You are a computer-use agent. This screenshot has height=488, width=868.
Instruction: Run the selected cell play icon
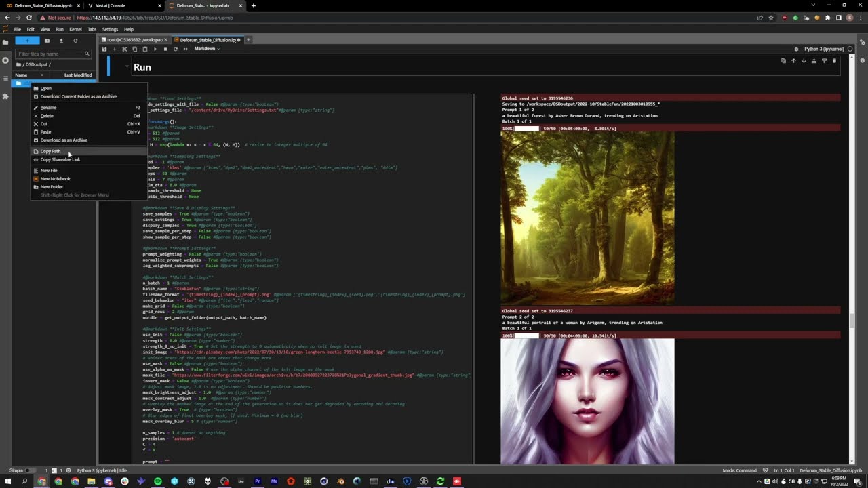(155, 49)
